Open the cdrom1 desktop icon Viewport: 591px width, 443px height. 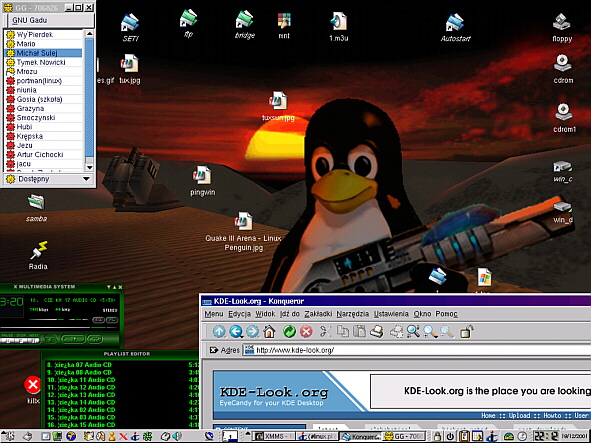(x=564, y=118)
